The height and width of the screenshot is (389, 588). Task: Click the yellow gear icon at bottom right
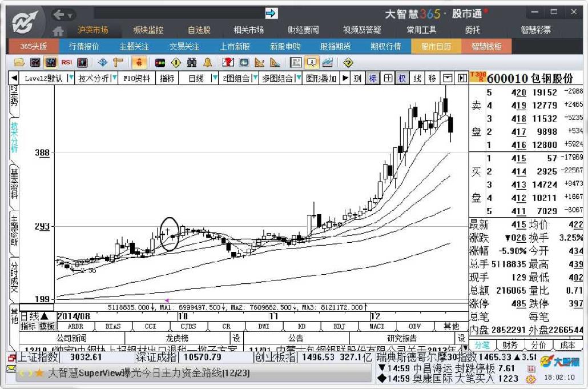click(x=530, y=379)
